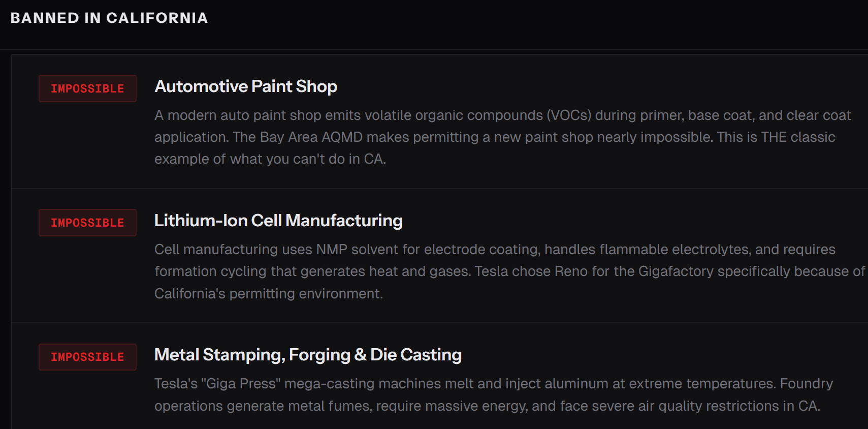This screenshot has width=868, height=429.
Task: Click the "BANNED IN CALIFORNIA" section heading
Action: coord(109,18)
